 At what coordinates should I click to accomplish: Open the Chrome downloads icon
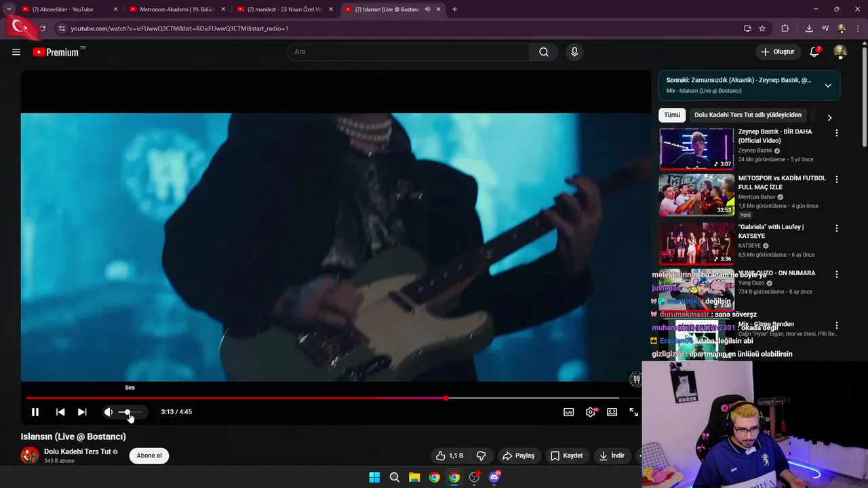coord(809,28)
